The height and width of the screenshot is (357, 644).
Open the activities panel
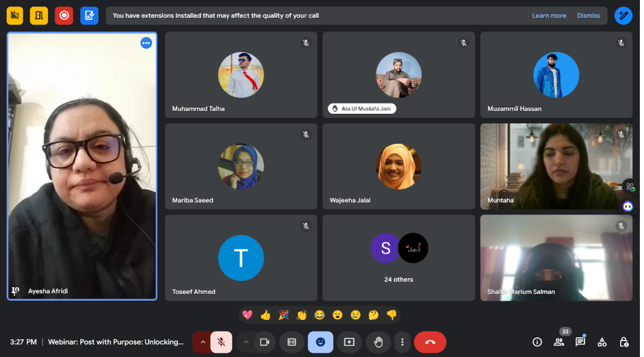click(602, 342)
